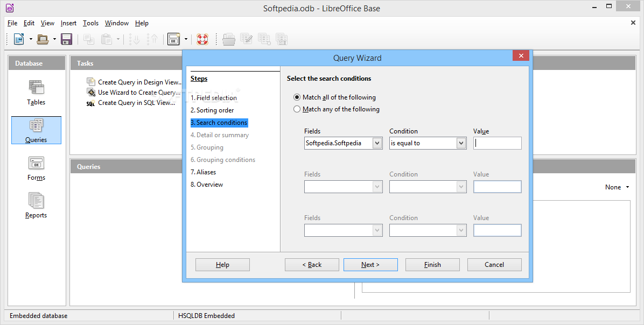Select Match all of the following
This screenshot has width=644, height=325.
click(334, 97)
